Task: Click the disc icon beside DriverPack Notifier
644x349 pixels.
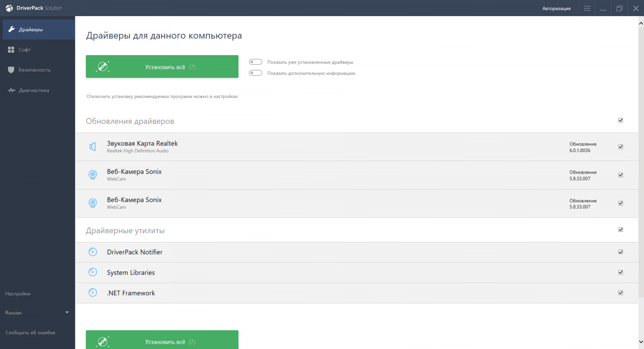Action: pyautogui.click(x=93, y=252)
